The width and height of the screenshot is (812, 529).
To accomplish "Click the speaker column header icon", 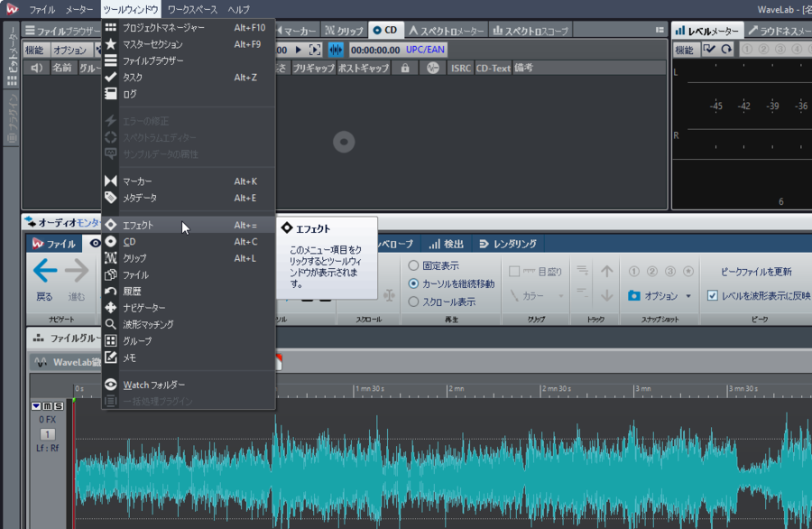I will click(36, 68).
